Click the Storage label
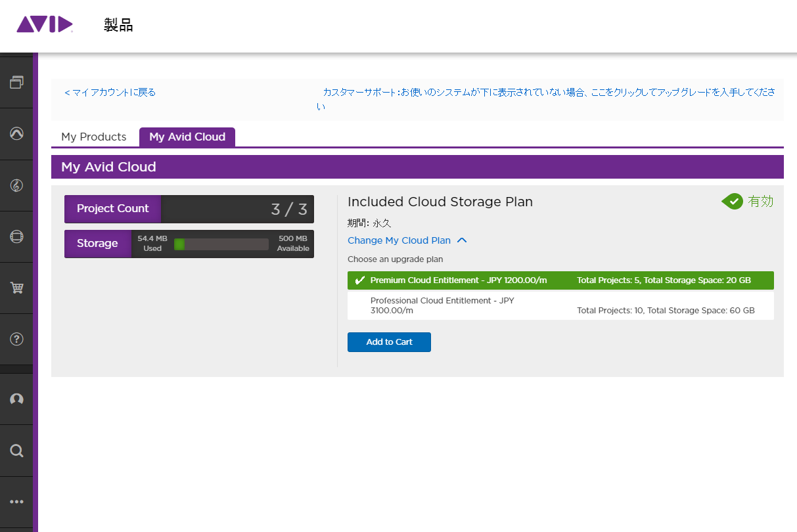This screenshot has width=797, height=532. [x=97, y=244]
